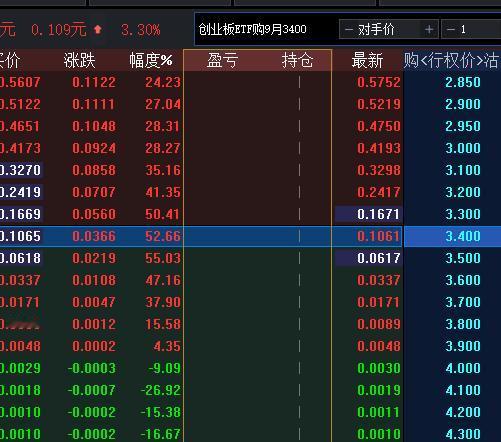Click percentage cell 55.03

pos(163,258)
